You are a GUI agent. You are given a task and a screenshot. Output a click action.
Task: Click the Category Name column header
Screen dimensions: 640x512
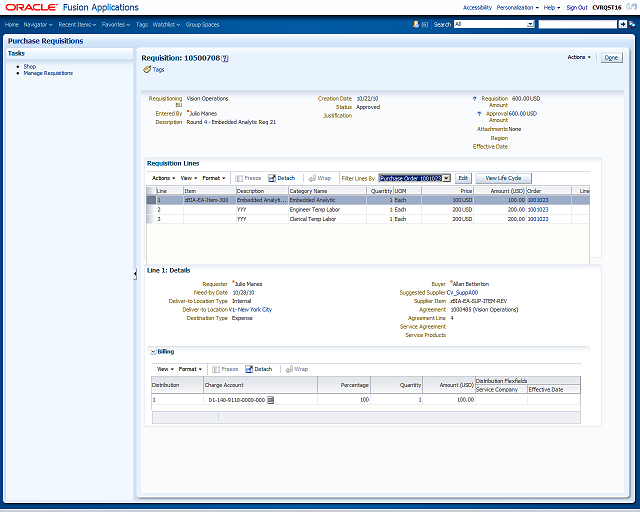coord(327,191)
